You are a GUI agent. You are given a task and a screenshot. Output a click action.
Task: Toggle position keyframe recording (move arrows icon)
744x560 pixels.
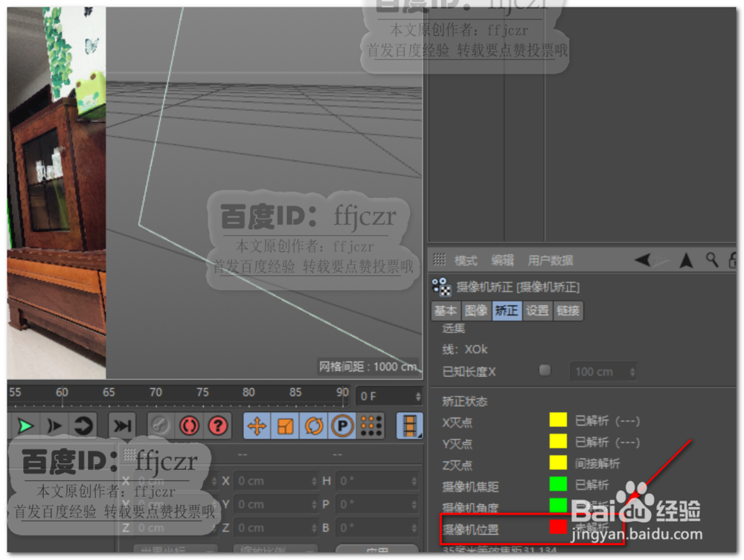(x=257, y=426)
